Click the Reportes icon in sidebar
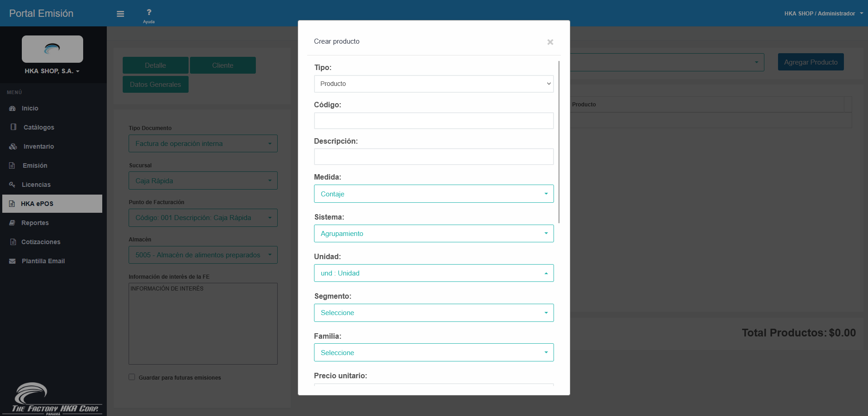 12,223
